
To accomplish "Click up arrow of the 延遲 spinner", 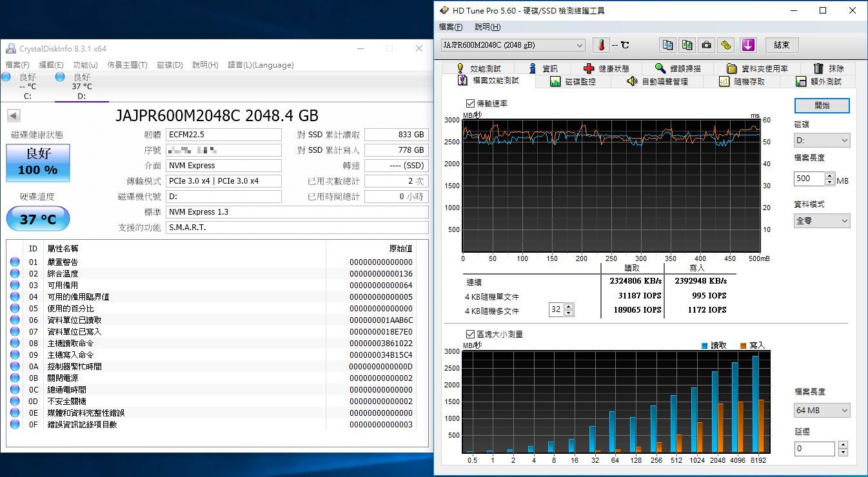I will coord(842,445).
